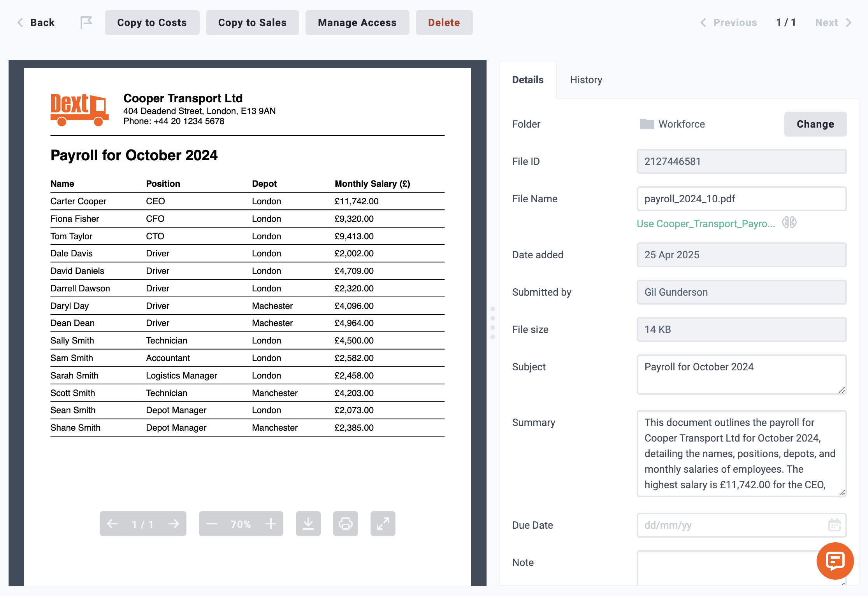Select the Details tab

pyautogui.click(x=528, y=80)
